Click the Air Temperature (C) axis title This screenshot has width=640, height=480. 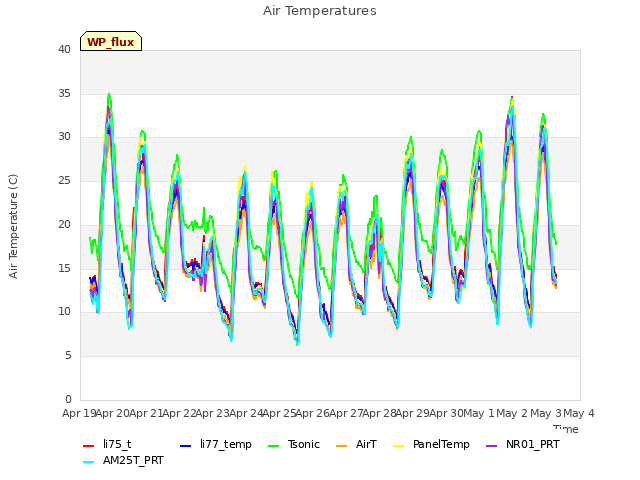[x=13, y=227]
